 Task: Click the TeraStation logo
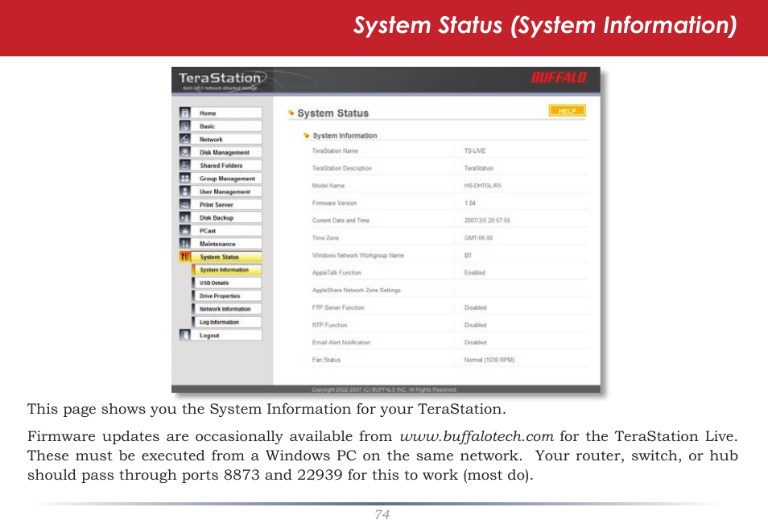(x=222, y=80)
